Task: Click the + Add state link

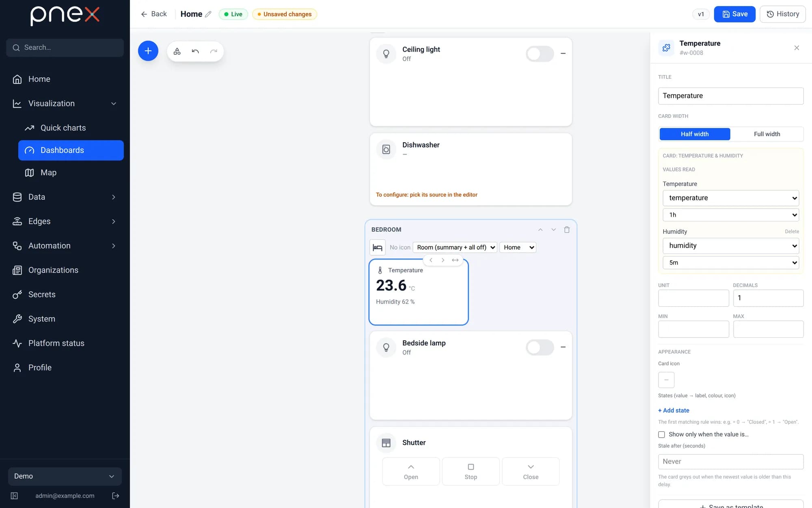Action: pyautogui.click(x=674, y=410)
